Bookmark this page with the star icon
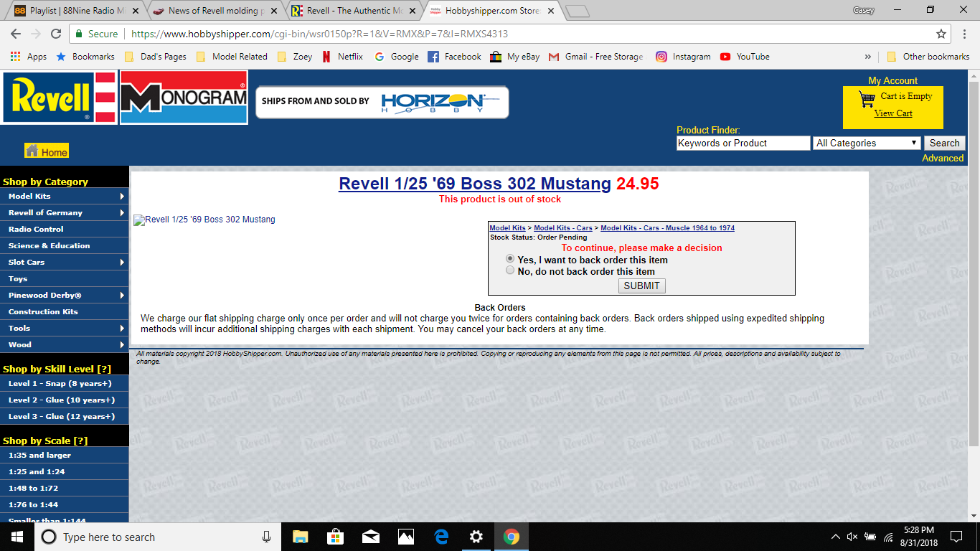This screenshot has height=551, width=980. (941, 34)
